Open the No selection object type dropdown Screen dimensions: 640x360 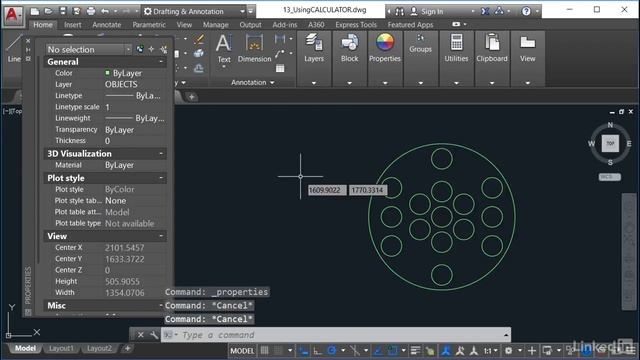tap(89, 49)
